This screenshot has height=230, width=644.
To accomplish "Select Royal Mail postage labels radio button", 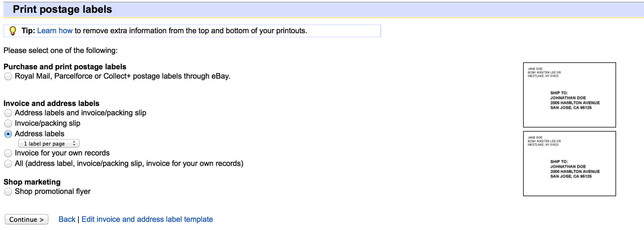I will pos(8,76).
